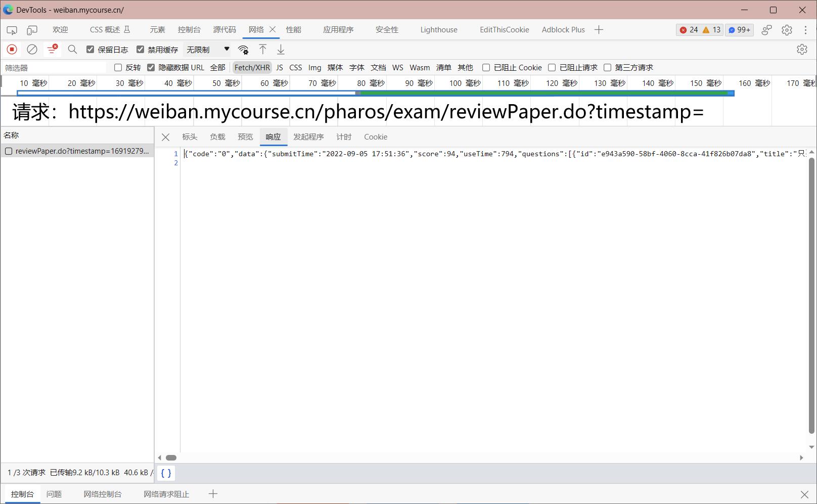This screenshot has width=817, height=504.
Task: Toggle Hide data URLs checkbox
Action: [151, 67]
